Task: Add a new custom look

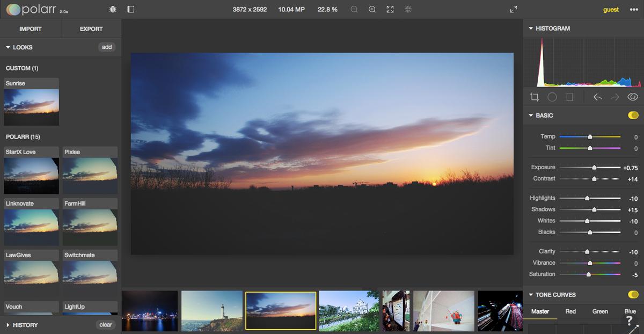Action: coord(107,47)
